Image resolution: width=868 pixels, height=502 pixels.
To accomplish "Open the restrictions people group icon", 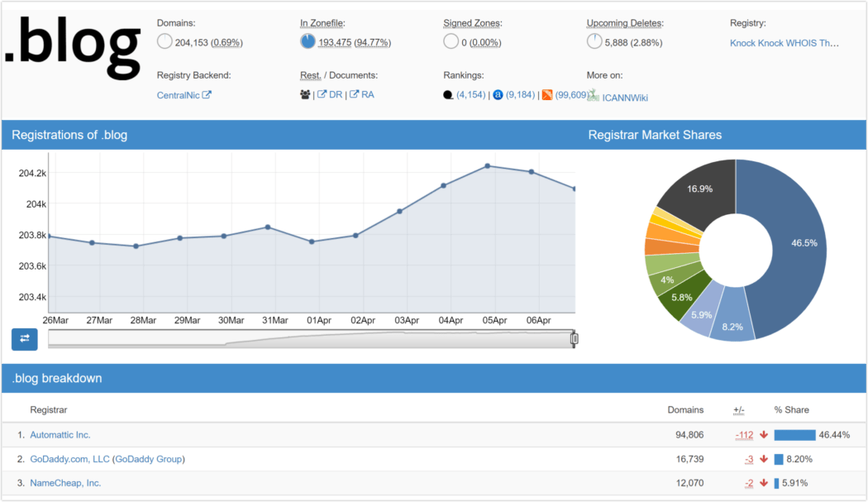I will point(305,95).
